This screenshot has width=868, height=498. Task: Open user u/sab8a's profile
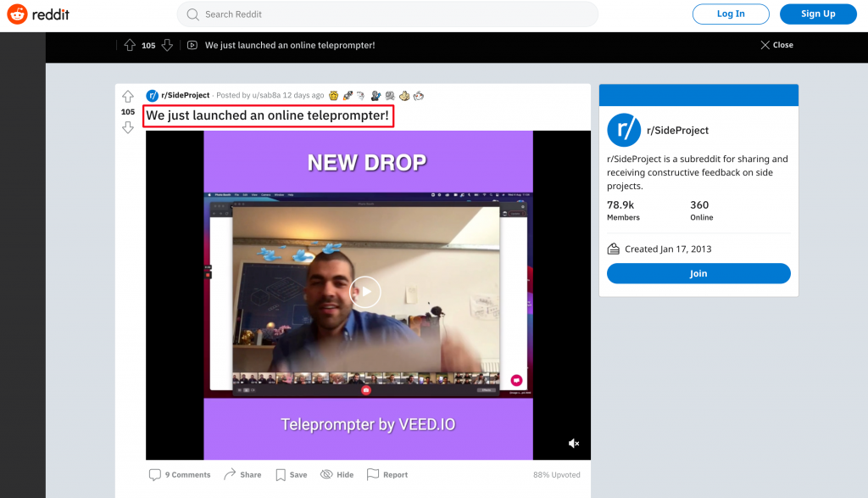coord(266,95)
